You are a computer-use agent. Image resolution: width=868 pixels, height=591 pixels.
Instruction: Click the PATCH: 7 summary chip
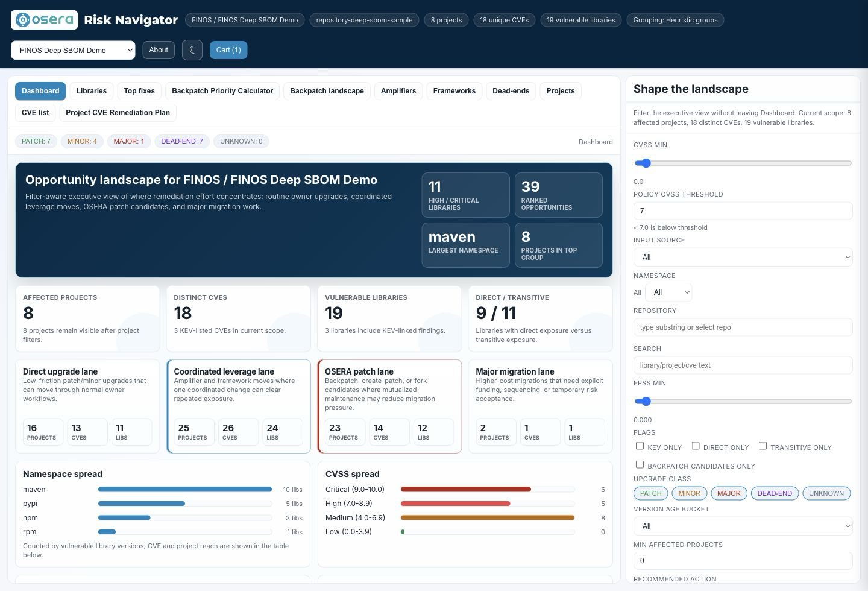click(x=36, y=141)
